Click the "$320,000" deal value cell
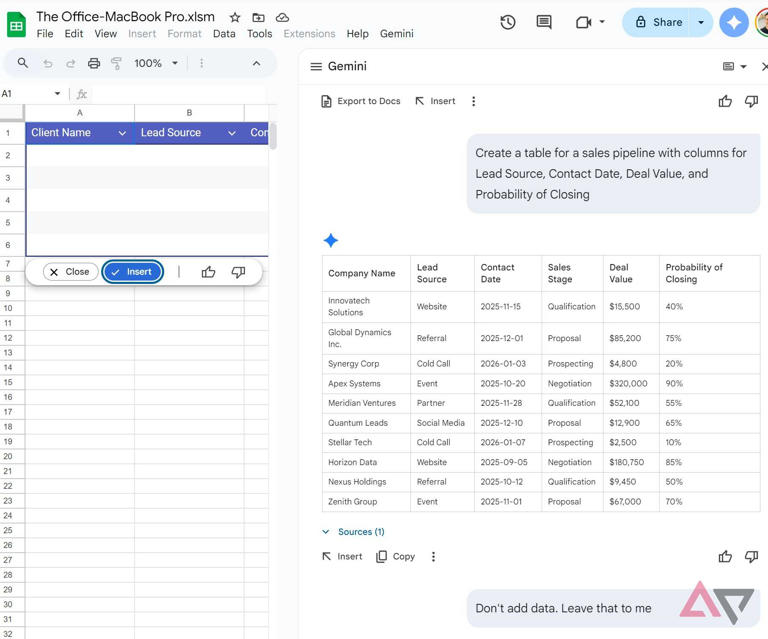 pyautogui.click(x=631, y=383)
